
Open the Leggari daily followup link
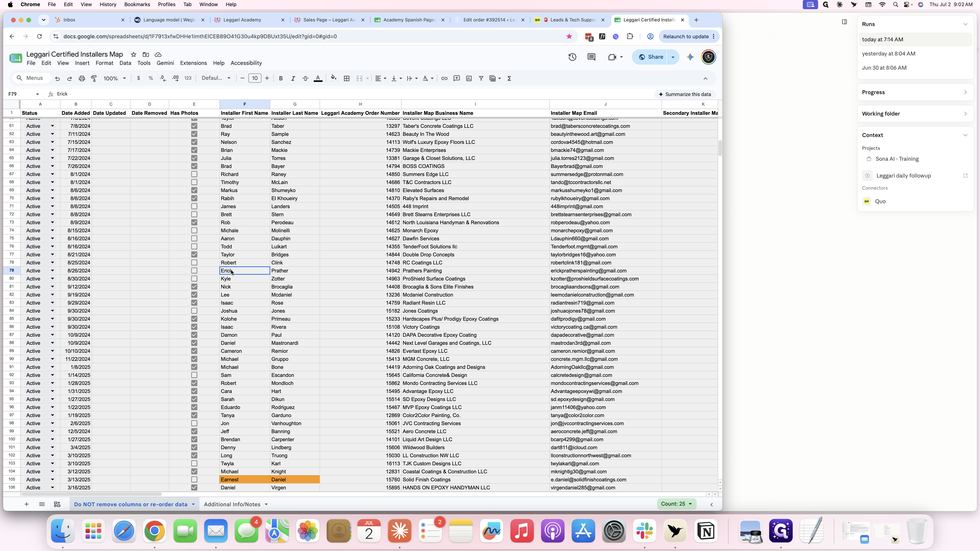coord(903,176)
